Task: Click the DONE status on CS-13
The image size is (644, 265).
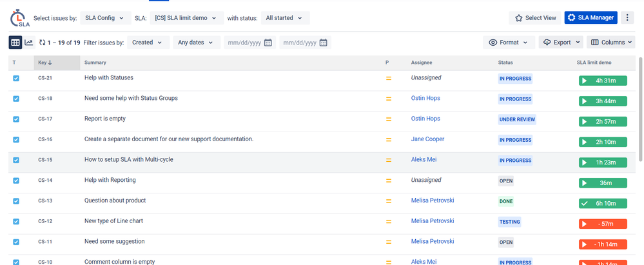Action: (x=506, y=201)
